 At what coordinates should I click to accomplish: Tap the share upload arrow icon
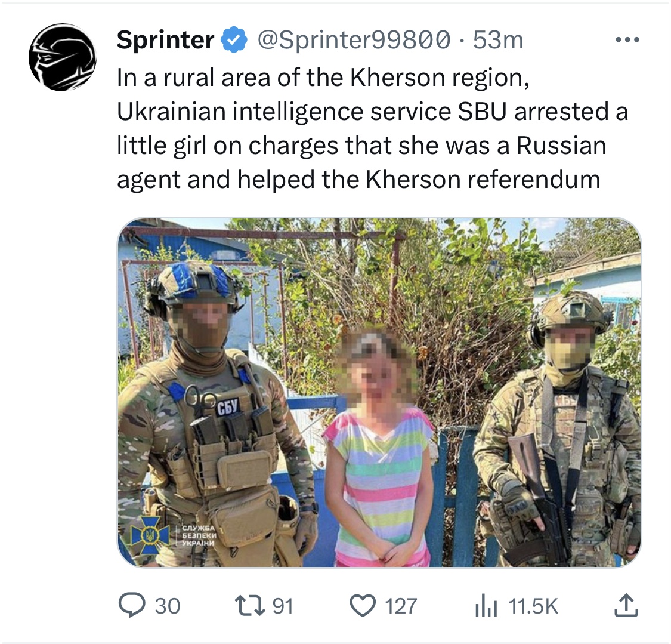click(x=626, y=606)
